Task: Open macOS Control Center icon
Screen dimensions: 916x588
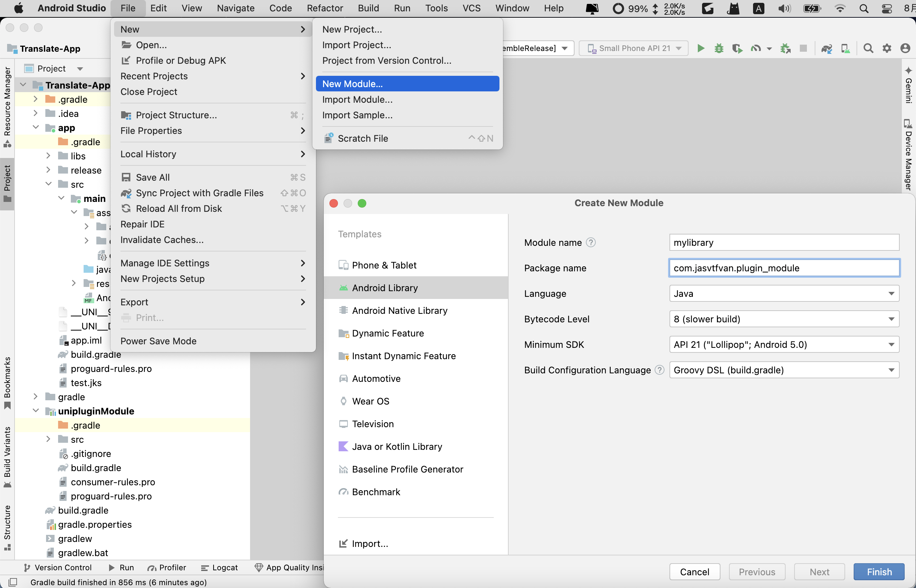Action: 887,8
